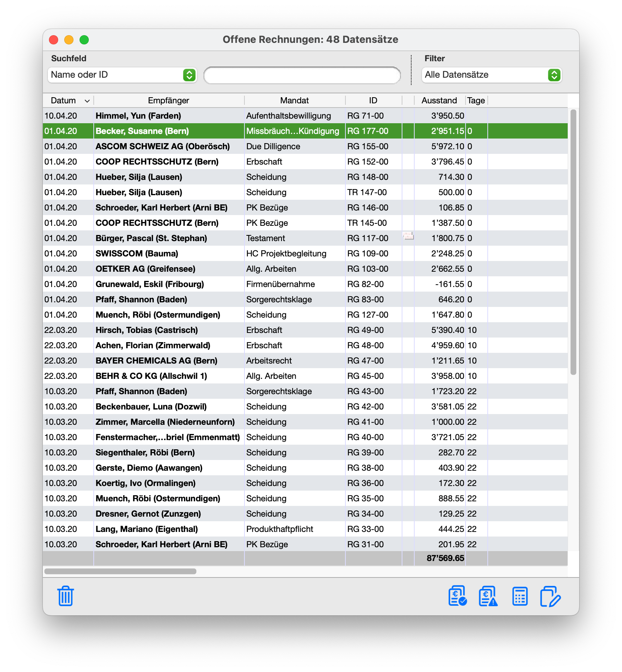Click ID 'RG 148-00' of Hueber, Silja
This screenshot has width=622, height=672.
368,177
